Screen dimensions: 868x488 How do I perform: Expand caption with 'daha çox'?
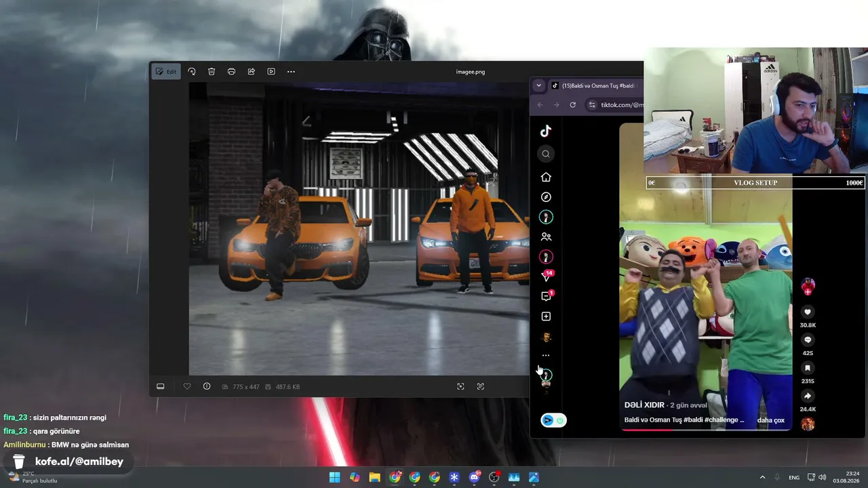click(x=770, y=420)
